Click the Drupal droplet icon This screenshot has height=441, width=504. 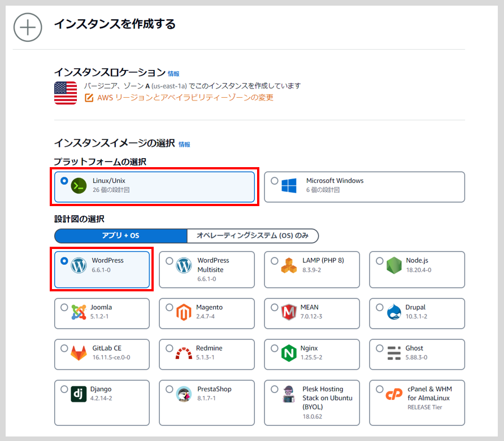(x=394, y=312)
